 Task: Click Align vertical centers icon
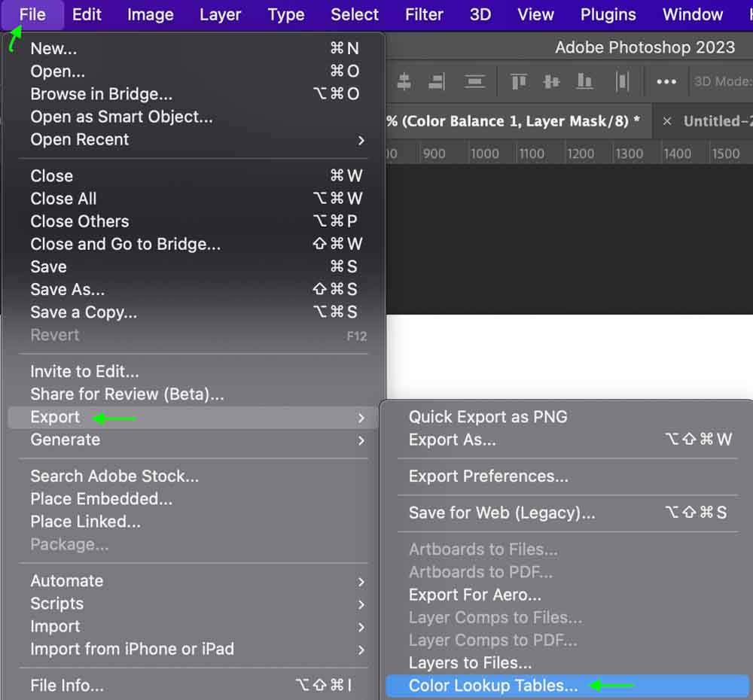point(552,81)
